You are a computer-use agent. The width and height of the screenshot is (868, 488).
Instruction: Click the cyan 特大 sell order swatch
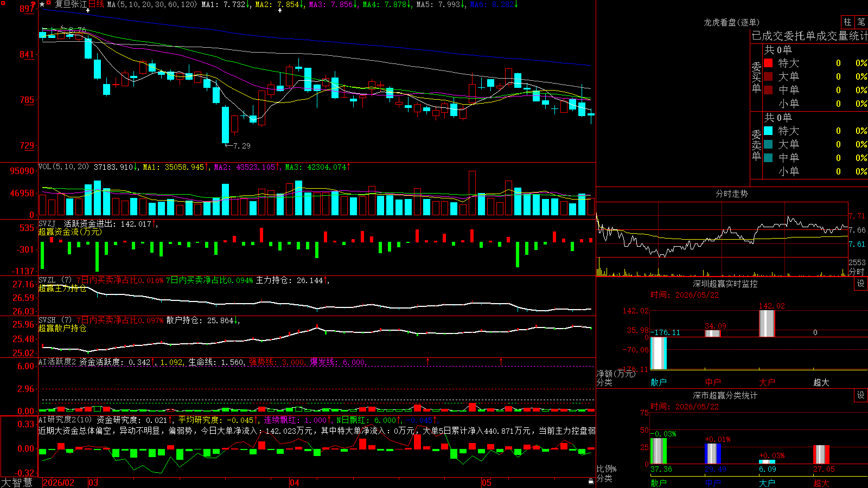pyautogui.click(x=768, y=131)
